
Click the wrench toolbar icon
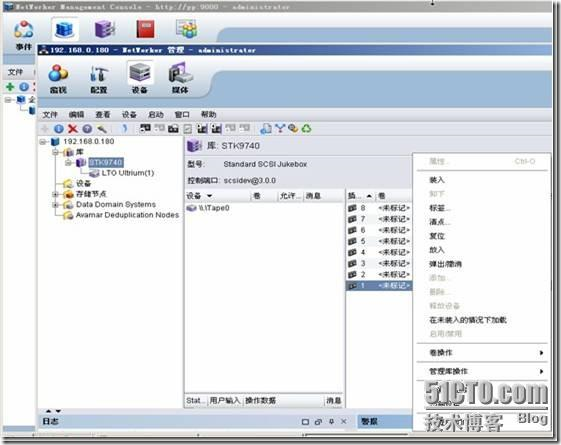(x=102, y=129)
